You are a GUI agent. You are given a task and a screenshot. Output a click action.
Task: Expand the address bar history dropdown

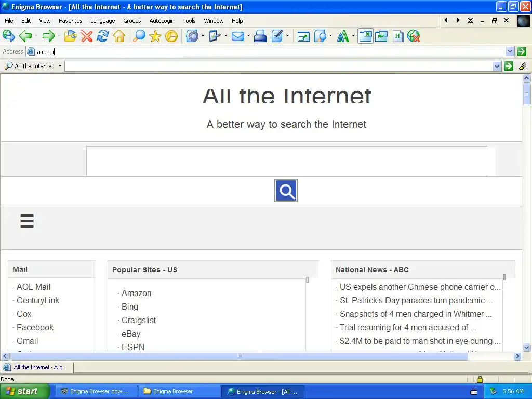(510, 51)
